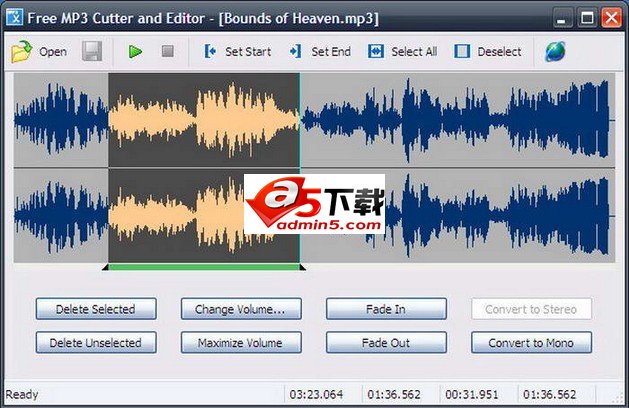Open an audio file with the folder icon

click(22, 51)
